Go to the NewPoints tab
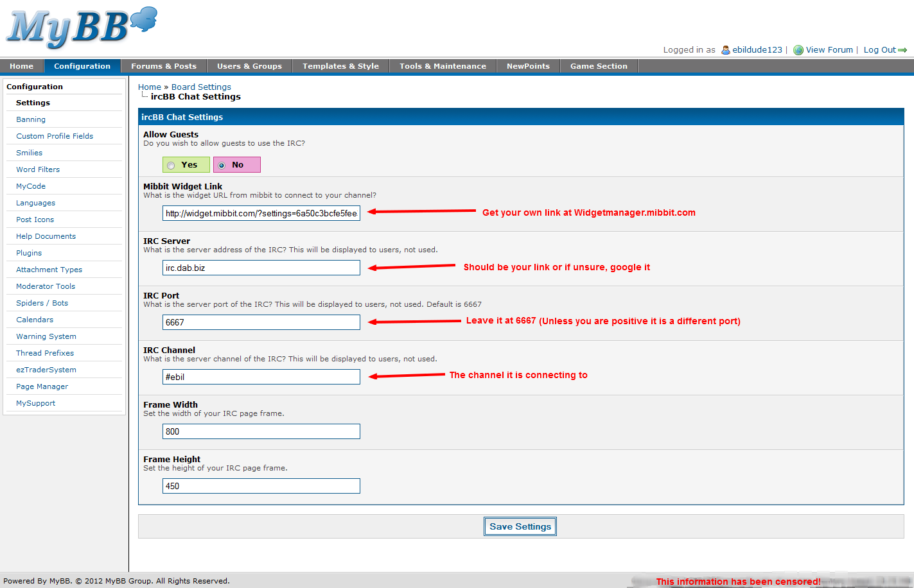The width and height of the screenshot is (914, 588). [x=528, y=66]
